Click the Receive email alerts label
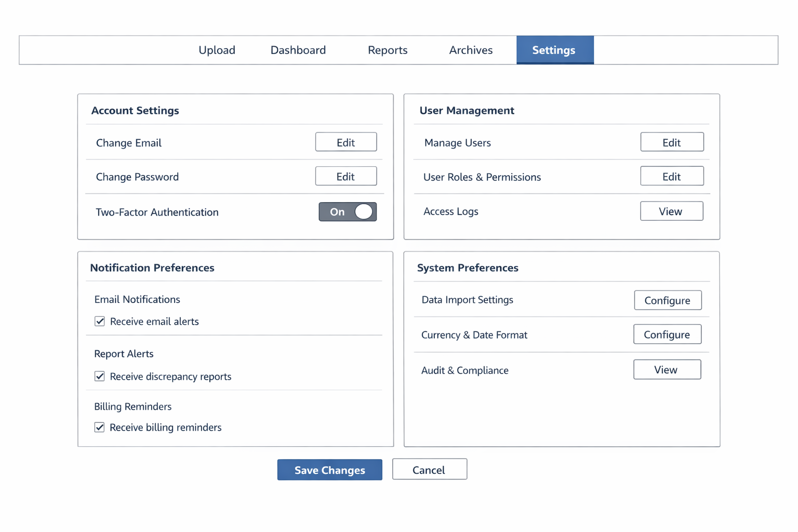Viewport: 798px width, 532px height. [x=154, y=322]
